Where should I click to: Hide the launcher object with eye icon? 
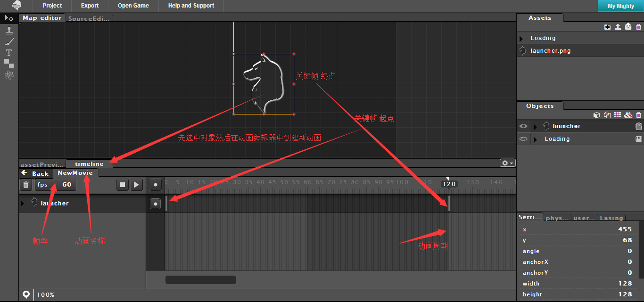coord(523,126)
